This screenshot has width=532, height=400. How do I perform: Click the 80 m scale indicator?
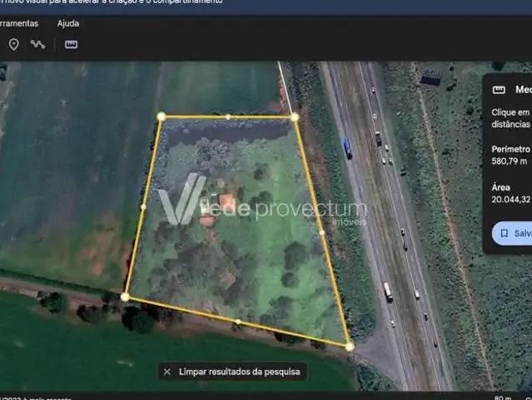coord(503,397)
